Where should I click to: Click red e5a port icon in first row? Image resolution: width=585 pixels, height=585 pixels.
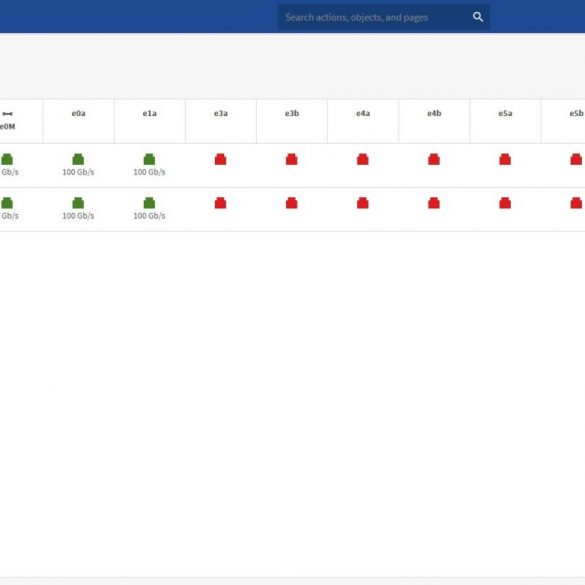(505, 159)
